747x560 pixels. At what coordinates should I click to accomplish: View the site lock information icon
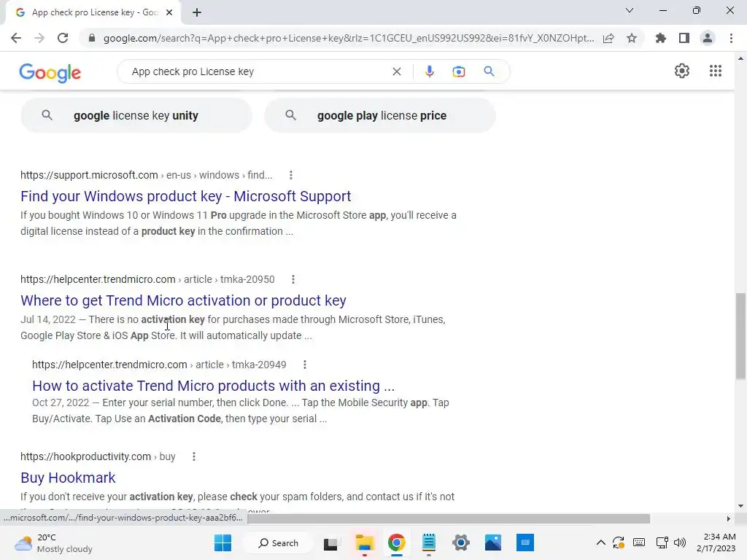[92, 38]
